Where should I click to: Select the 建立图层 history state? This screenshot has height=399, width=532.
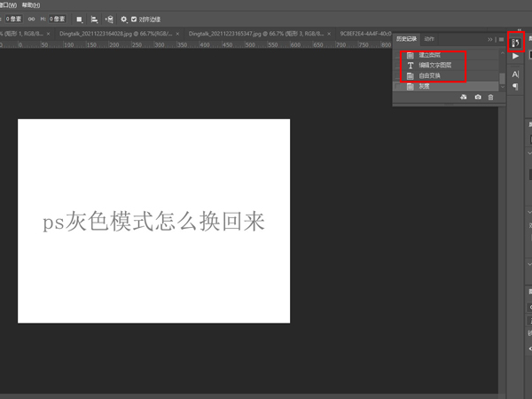447,55
